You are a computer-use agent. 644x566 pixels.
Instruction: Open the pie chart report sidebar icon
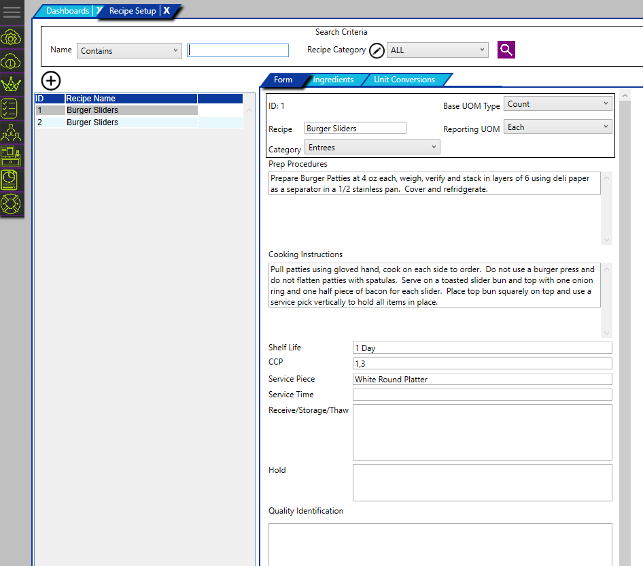tap(12, 178)
